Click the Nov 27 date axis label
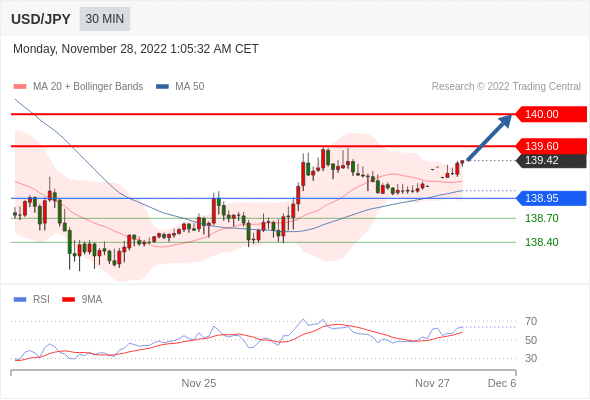 (x=432, y=383)
